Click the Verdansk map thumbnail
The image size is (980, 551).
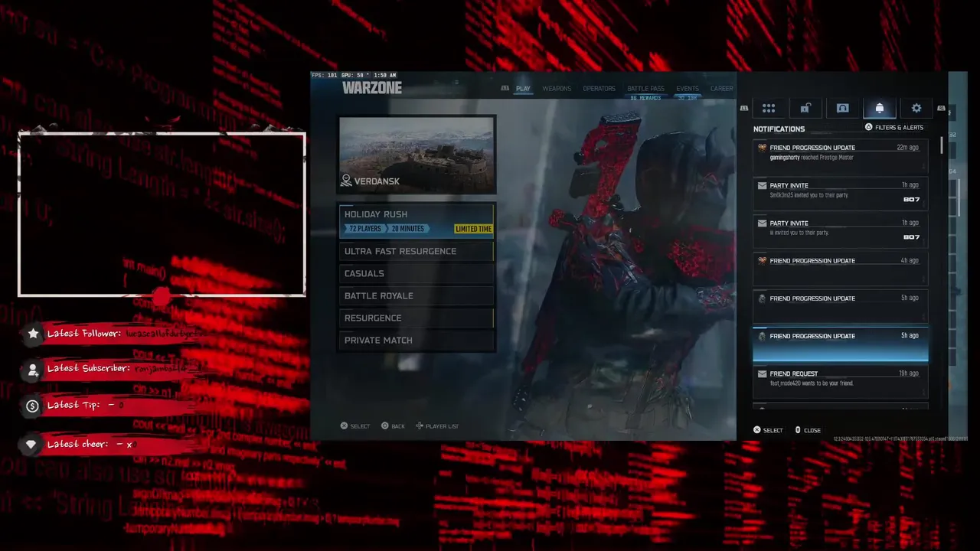pyautogui.click(x=417, y=155)
